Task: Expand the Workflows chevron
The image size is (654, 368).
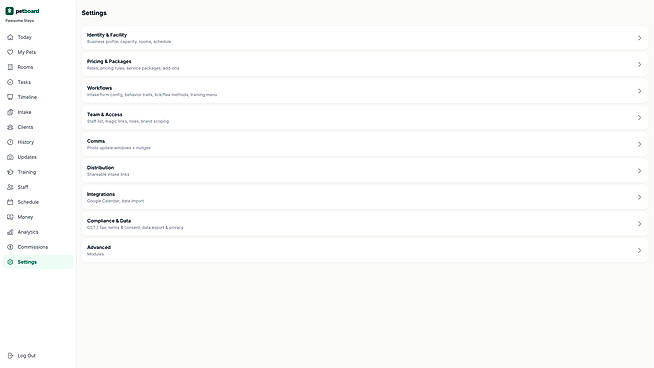Action: [x=639, y=91]
